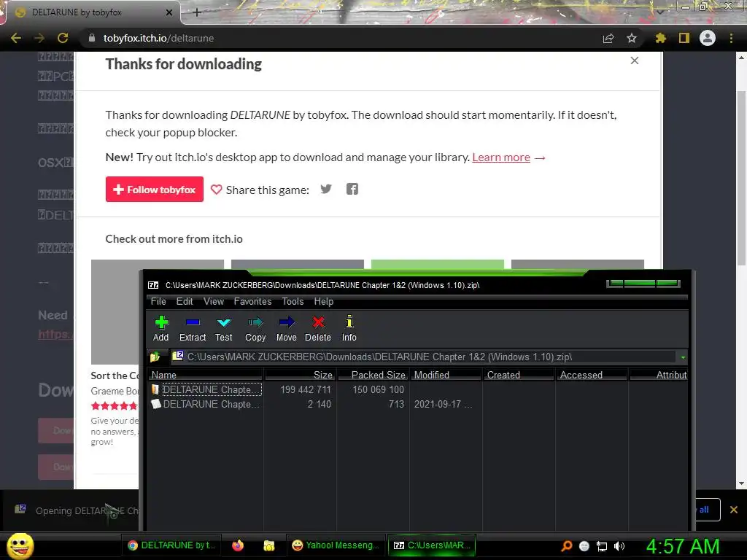Switch to Chrome DELTARUNE taskbar button

point(172,545)
